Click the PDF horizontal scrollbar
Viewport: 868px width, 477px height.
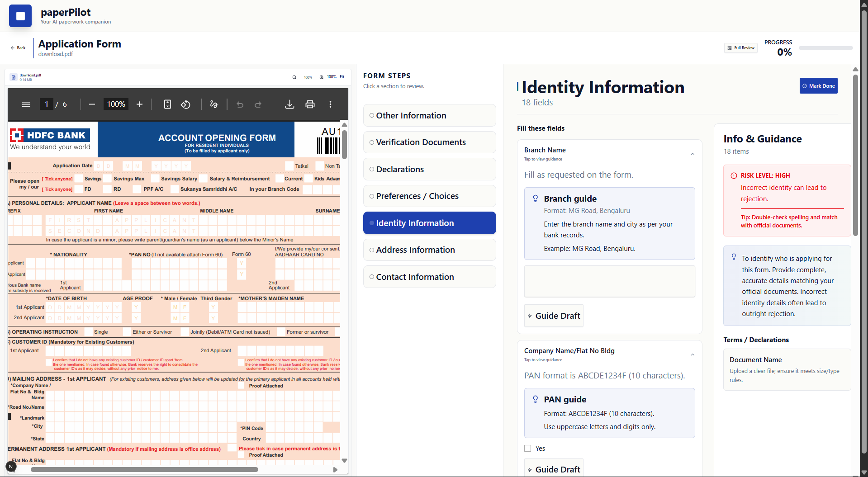pyautogui.click(x=144, y=469)
